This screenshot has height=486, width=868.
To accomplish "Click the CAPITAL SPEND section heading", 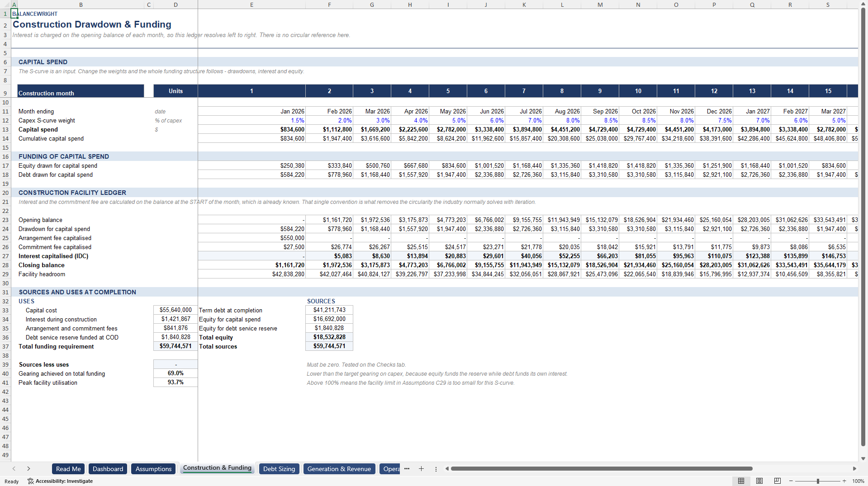I will click(x=43, y=62).
